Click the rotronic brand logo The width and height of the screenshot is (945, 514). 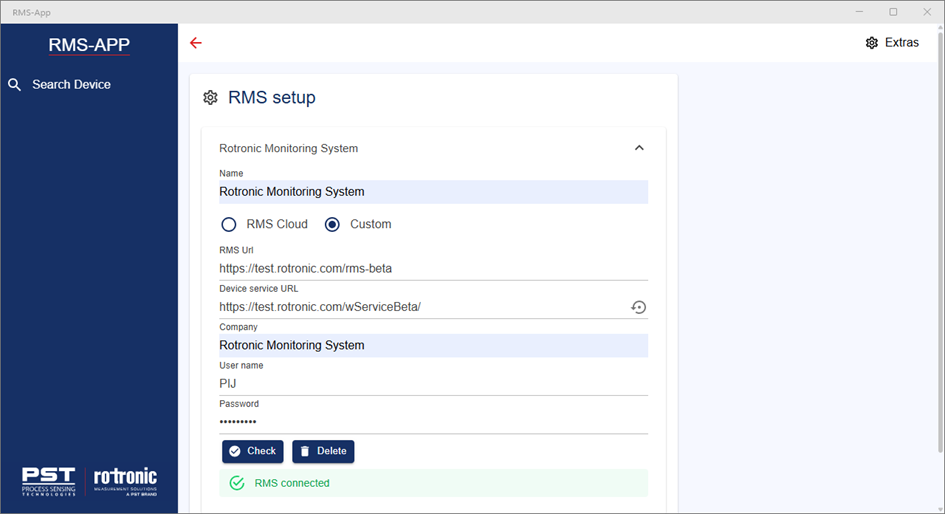[125, 481]
